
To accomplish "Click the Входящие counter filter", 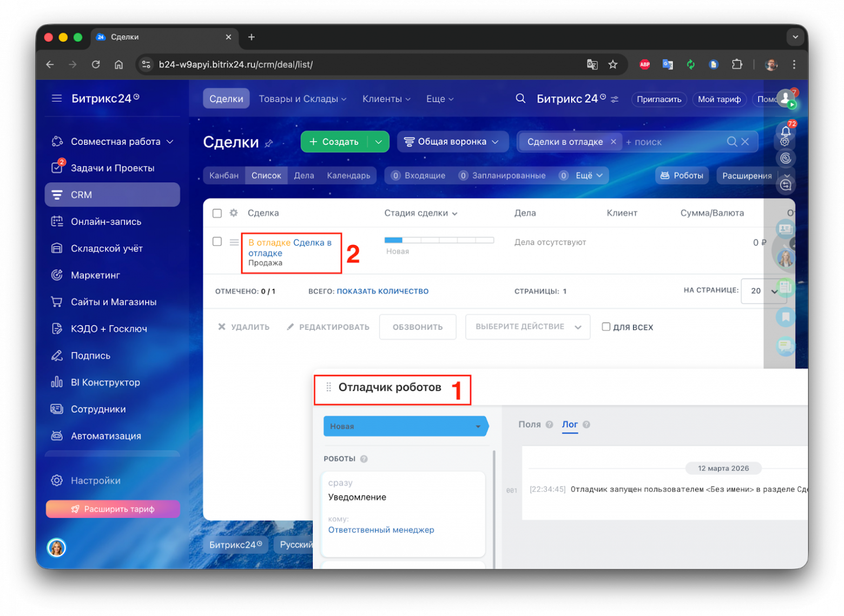I will [x=418, y=175].
